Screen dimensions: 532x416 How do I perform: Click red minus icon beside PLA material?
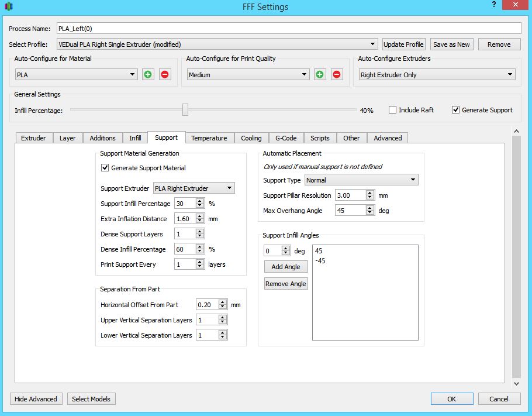click(165, 75)
